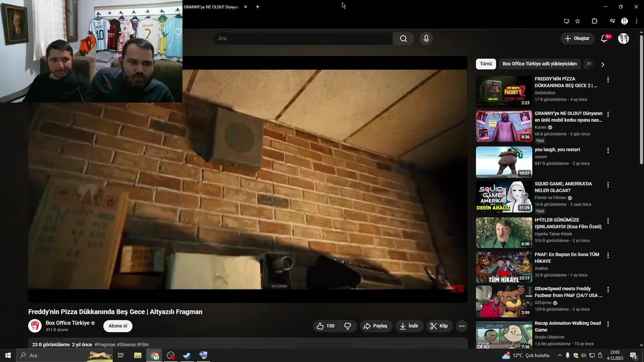Open the Recap Animation-Walking Dead Game title
The height and width of the screenshot is (362, 644).
coord(568,327)
